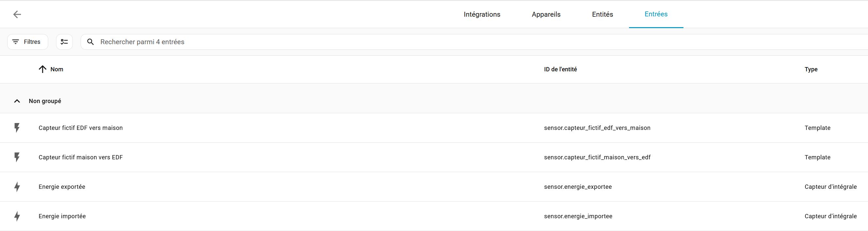Click the back arrow icon
The image size is (868, 231).
tap(17, 14)
